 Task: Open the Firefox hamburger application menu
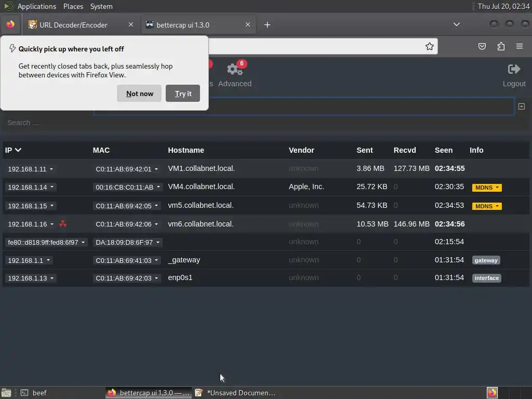(520, 46)
